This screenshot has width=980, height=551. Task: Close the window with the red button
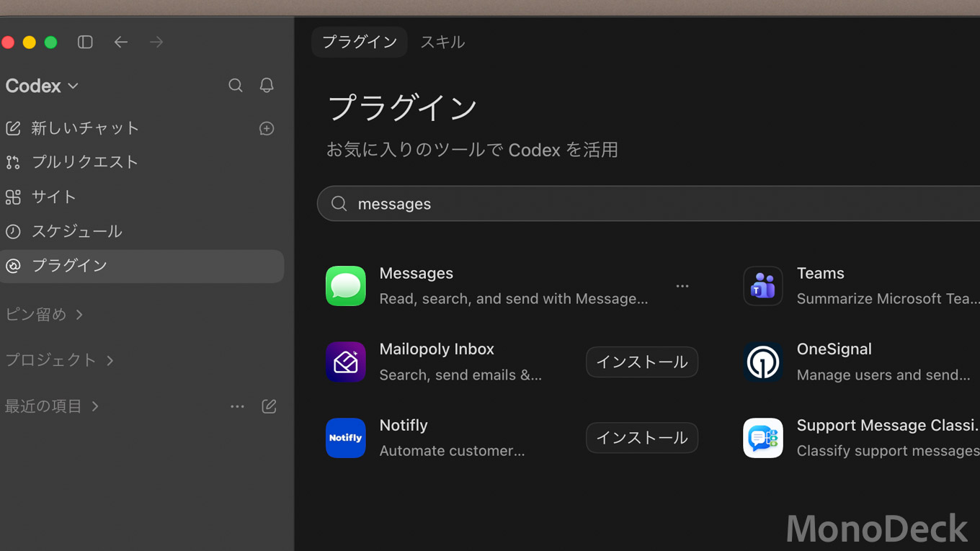point(7,42)
